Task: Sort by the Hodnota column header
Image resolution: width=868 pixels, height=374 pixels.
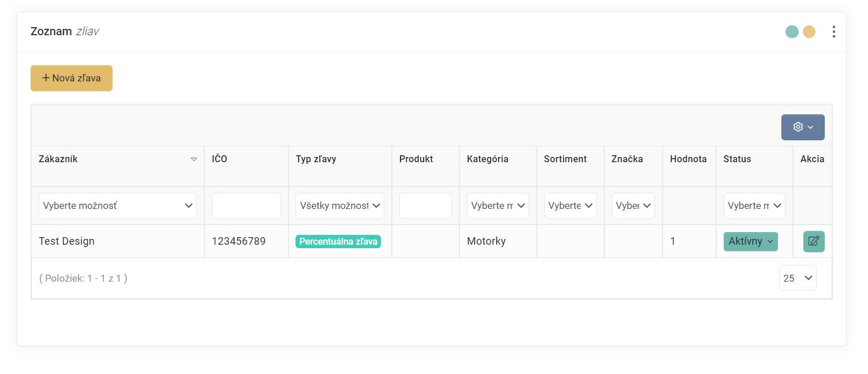Action: click(688, 159)
